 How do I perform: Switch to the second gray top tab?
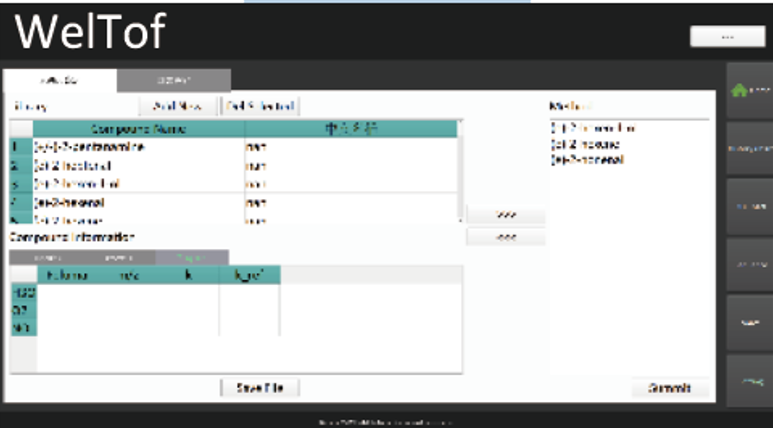click(x=174, y=80)
